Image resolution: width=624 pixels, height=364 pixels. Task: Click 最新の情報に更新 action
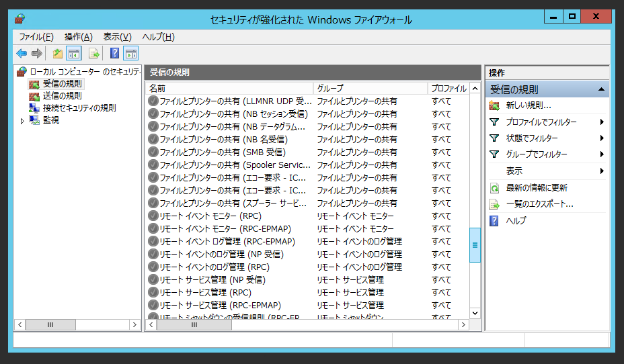537,188
